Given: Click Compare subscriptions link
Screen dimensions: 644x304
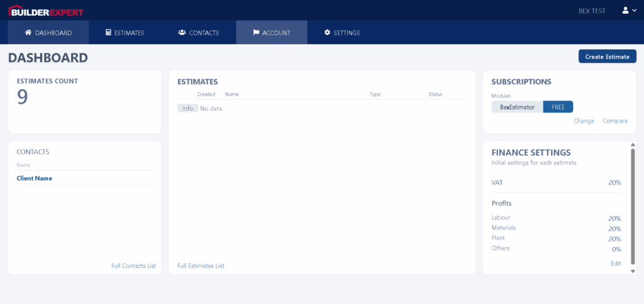Looking at the screenshot, I should pyautogui.click(x=614, y=121).
